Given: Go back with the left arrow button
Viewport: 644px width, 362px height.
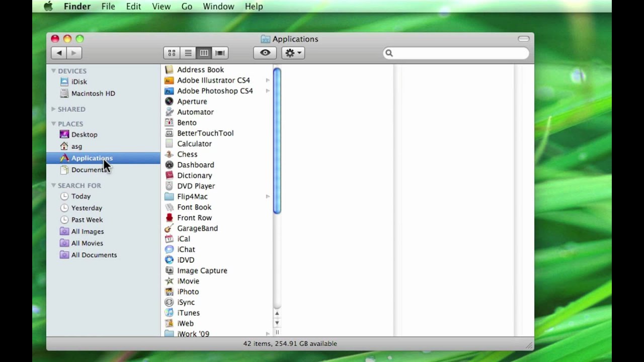Looking at the screenshot, I should pos(59,53).
